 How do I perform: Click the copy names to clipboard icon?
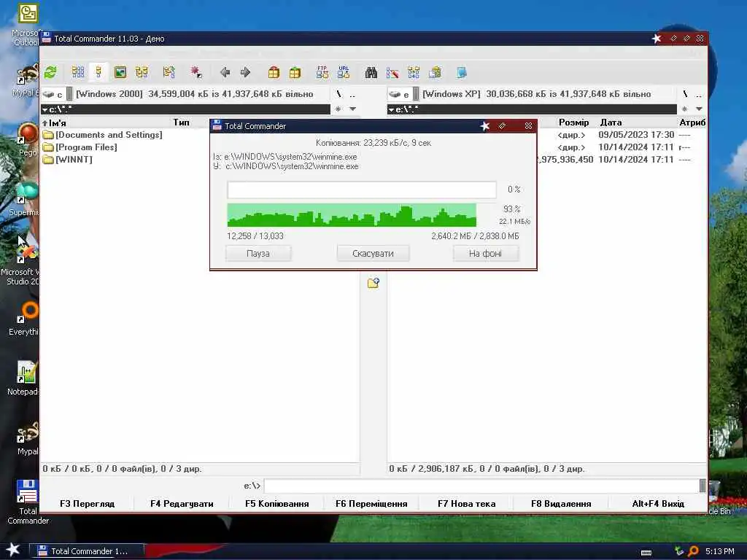click(435, 72)
